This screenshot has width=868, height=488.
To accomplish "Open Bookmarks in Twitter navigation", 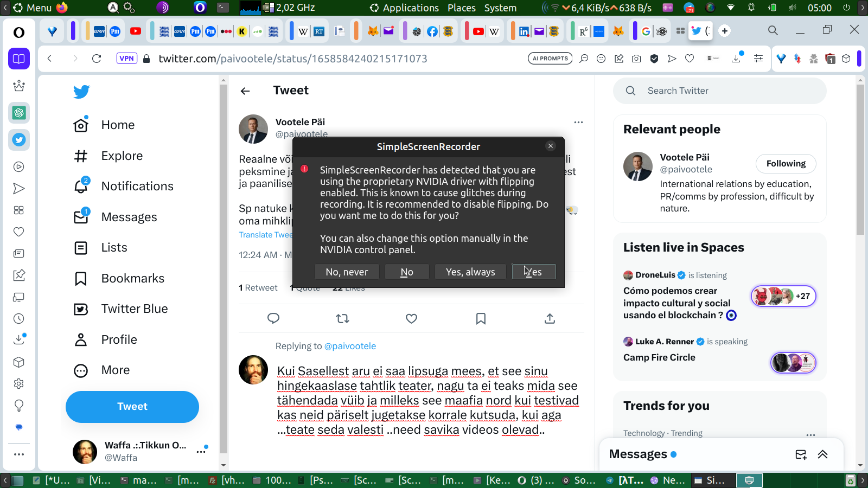I will [119, 278].
